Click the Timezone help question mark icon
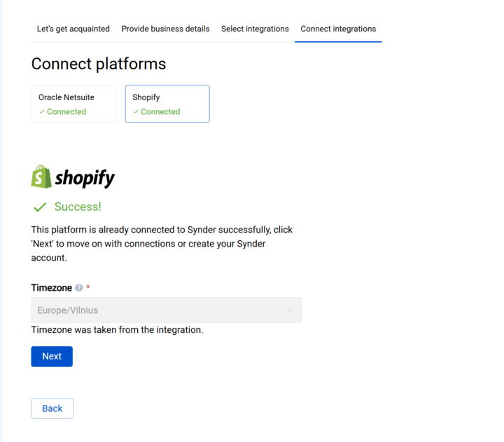The height and width of the screenshot is (442, 504). [78, 288]
